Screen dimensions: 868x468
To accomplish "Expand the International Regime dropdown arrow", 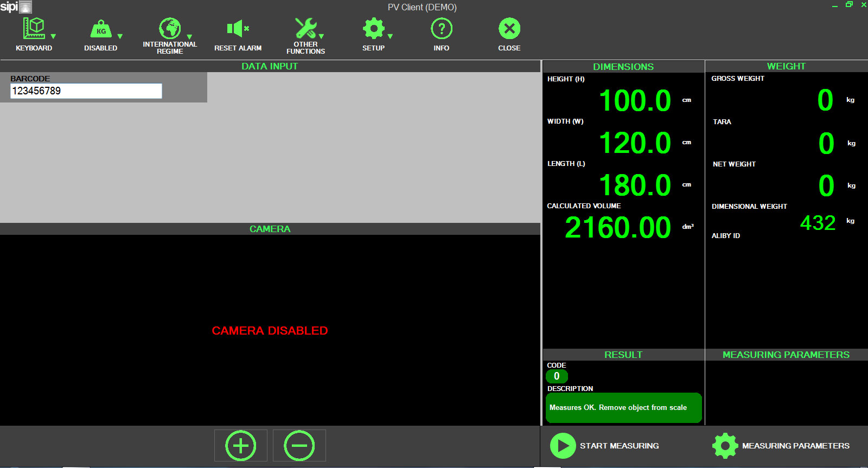I will tap(189, 37).
